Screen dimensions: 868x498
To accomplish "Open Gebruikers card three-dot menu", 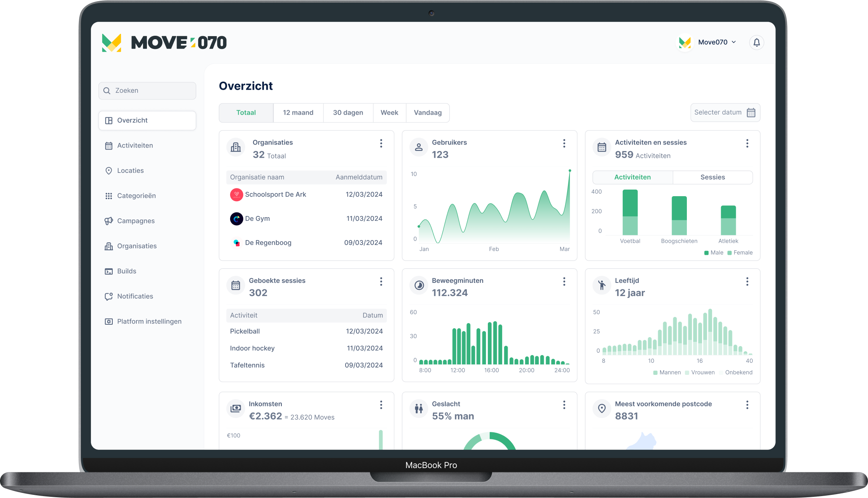I will coord(564,143).
